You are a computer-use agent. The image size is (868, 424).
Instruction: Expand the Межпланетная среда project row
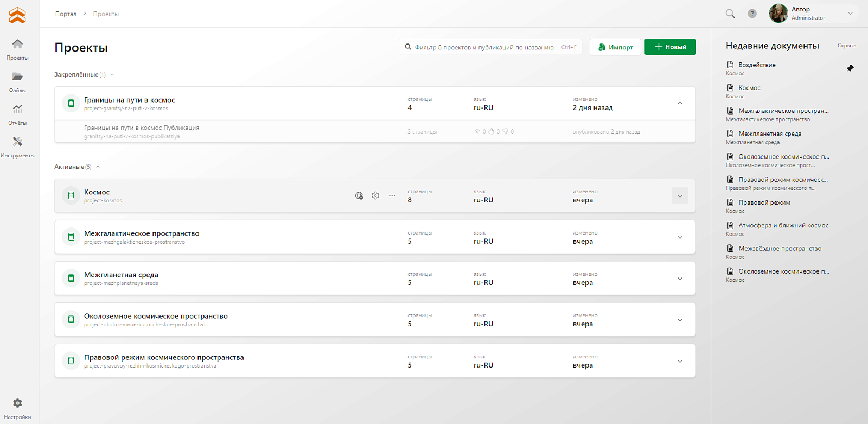pos(680,278)
